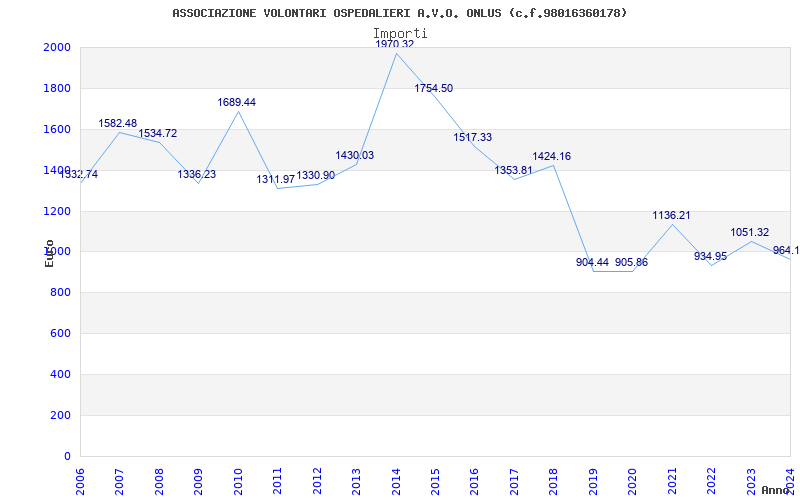
Task: Click the 2014 year label on x-axis
Action: tap(396, 482)
